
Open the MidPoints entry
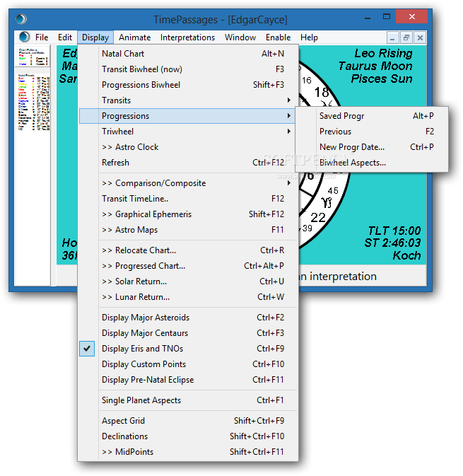click(x=188, y=452)
